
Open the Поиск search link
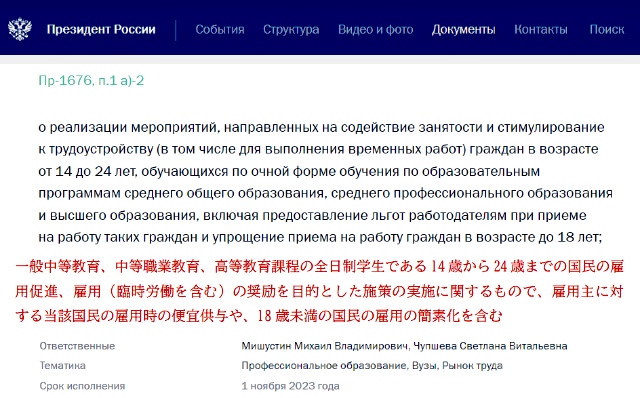[x=607, y=29]
